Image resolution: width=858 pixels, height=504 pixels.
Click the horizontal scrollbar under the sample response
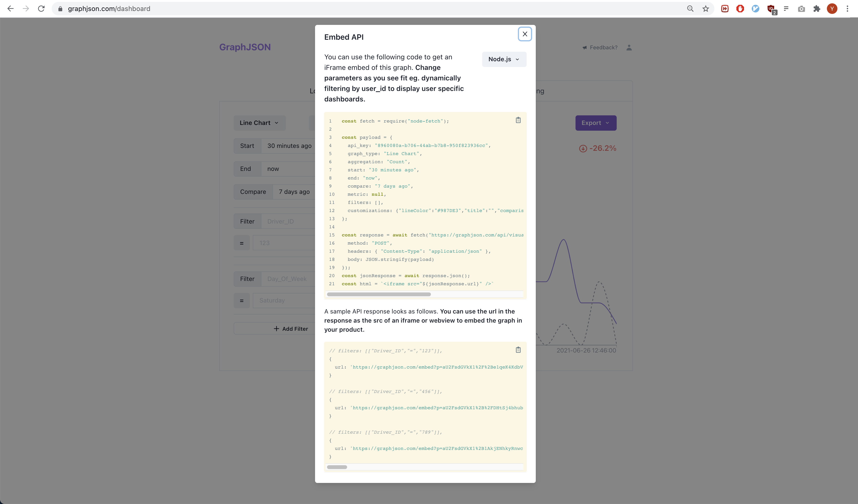tap(337, 467)
